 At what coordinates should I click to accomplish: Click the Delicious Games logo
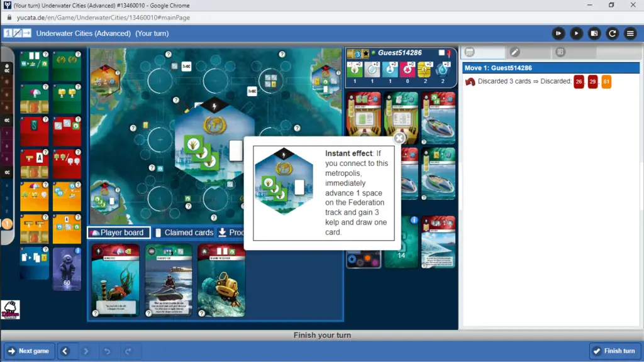point(10,310)
